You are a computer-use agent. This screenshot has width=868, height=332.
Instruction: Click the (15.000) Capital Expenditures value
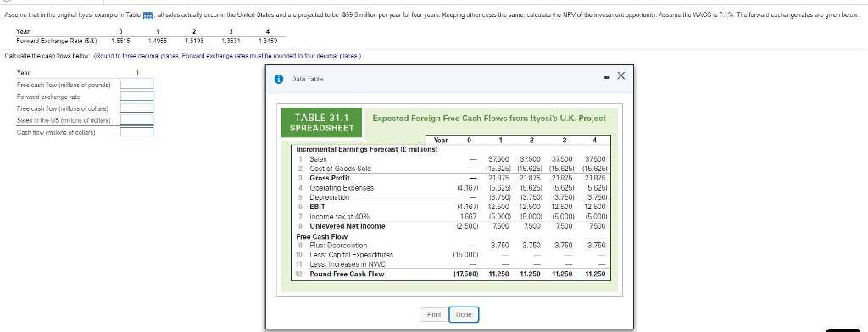(x=465, y=255)
